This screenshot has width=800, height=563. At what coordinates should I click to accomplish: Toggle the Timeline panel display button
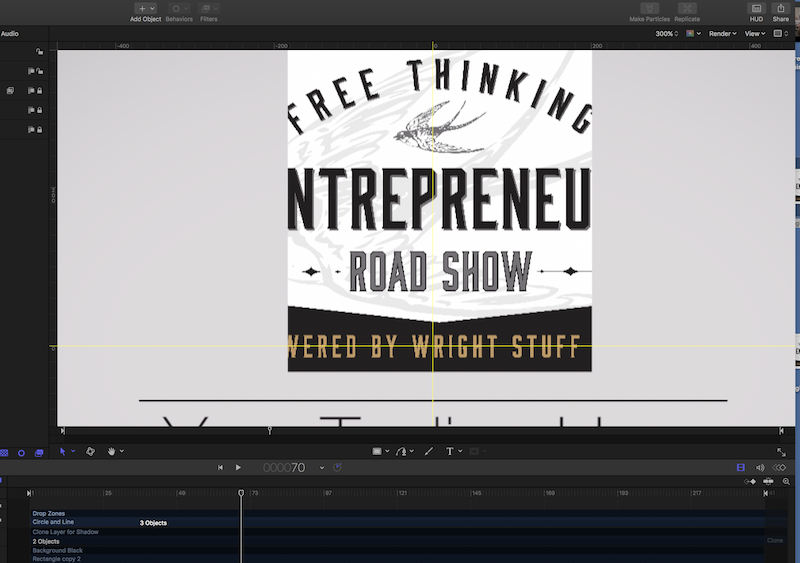[741, 468]
